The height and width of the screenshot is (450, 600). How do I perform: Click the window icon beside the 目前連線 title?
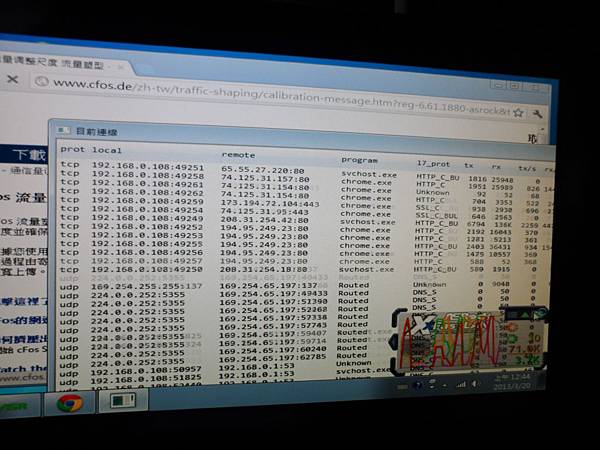pos(64,130)
